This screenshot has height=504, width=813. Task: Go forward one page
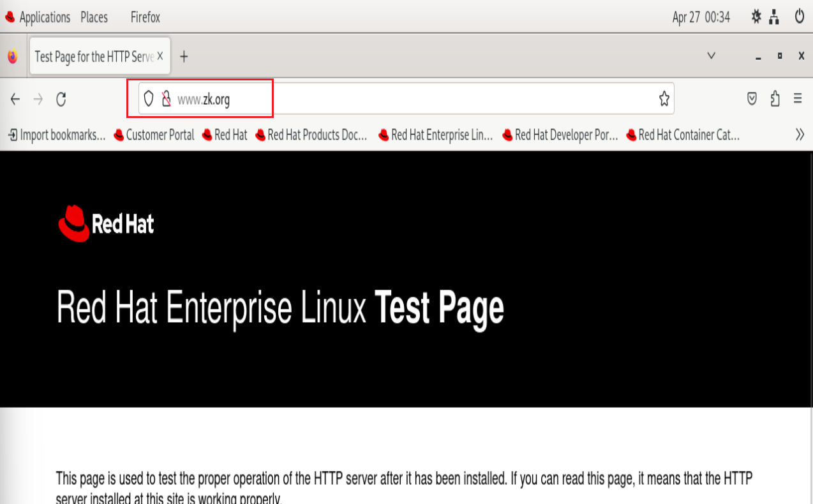coord(38,99)
